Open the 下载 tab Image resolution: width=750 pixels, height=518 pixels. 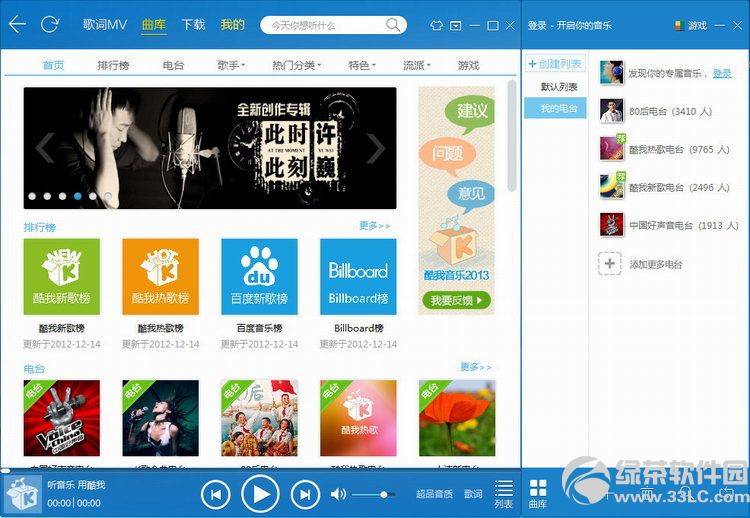pyautogui.click(x=193, y=24)
